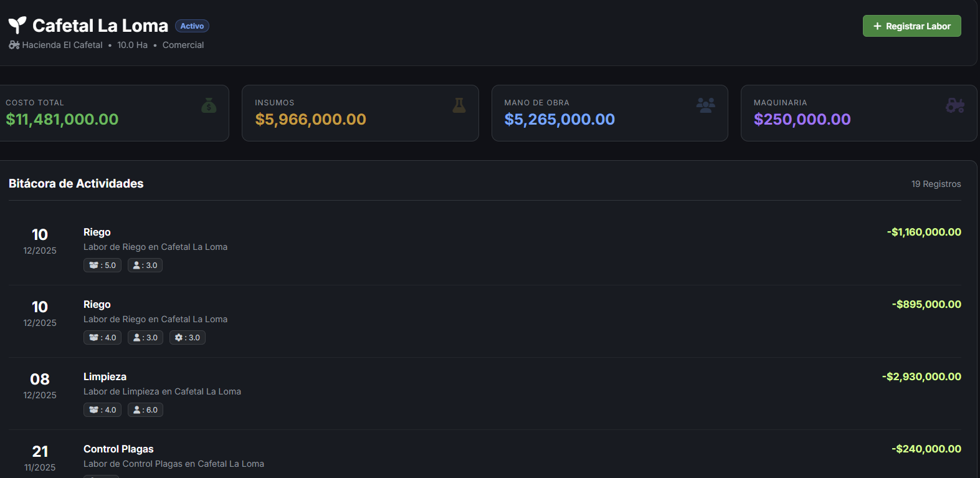Select the Hacienda El Cafetal link
The height and width of the screenshot is (478, 980).
62,45
